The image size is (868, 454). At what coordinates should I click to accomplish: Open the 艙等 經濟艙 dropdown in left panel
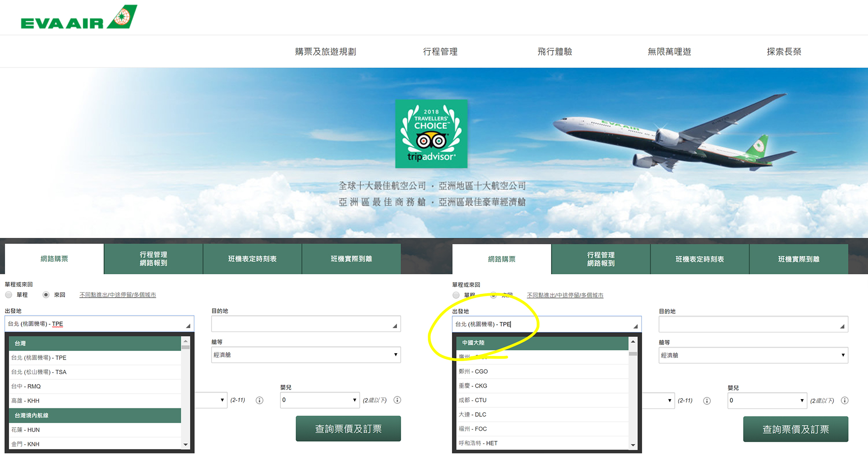pyautogui.click(x=306, y=355)
